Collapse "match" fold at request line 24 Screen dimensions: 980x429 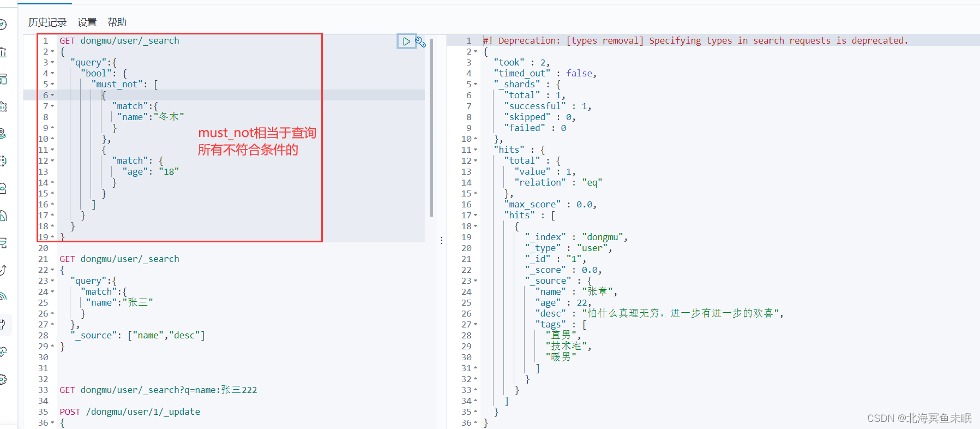point(52,292)
